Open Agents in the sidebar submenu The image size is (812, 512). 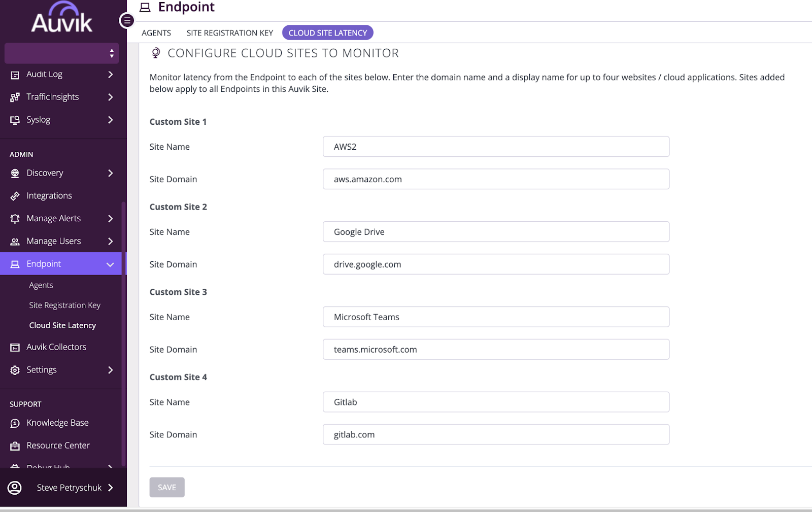click(41, 285)
